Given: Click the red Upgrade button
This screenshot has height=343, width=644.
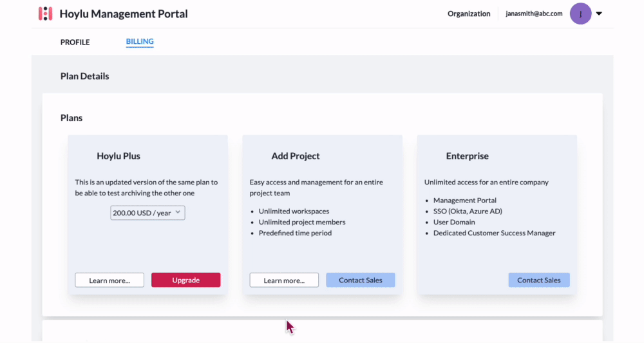Looking at the screenshot, I should (x=185, y=280).
